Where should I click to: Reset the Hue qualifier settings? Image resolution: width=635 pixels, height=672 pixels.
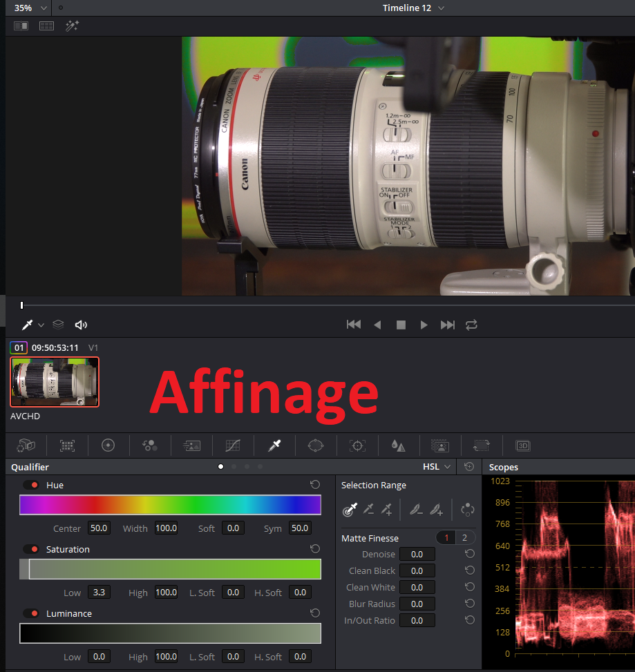tap(315, 485)
